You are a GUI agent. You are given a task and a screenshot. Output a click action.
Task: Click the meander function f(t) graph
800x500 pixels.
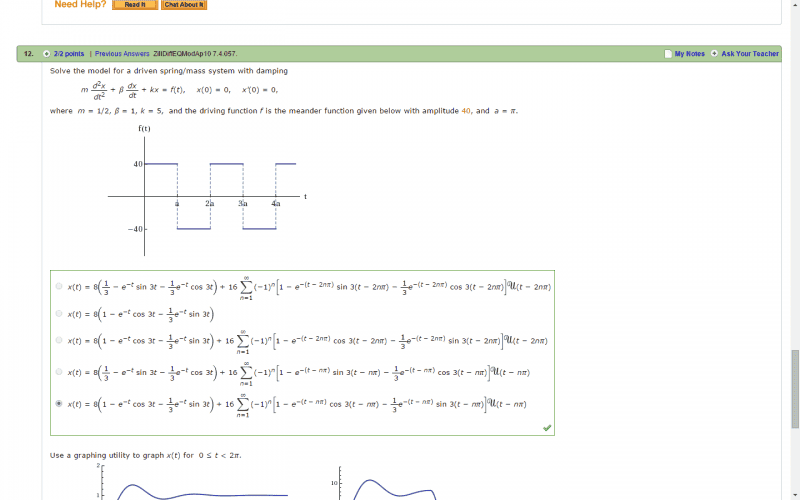(x=208, y=191)
